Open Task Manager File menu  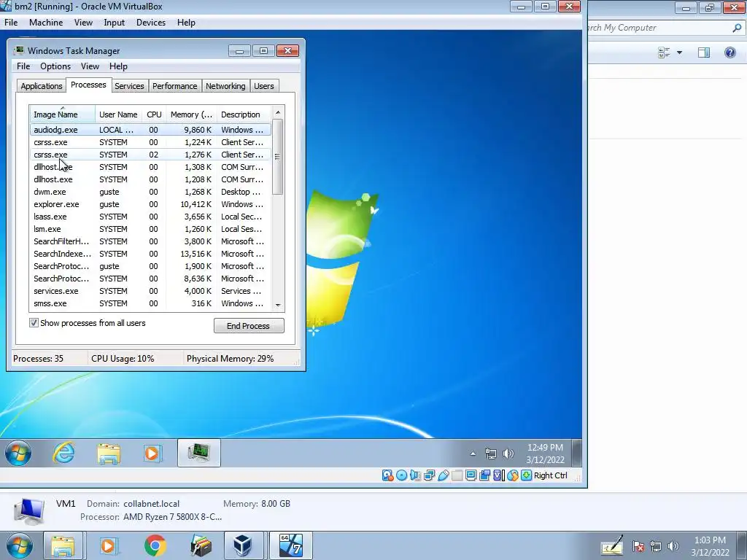tap(23, 66)
